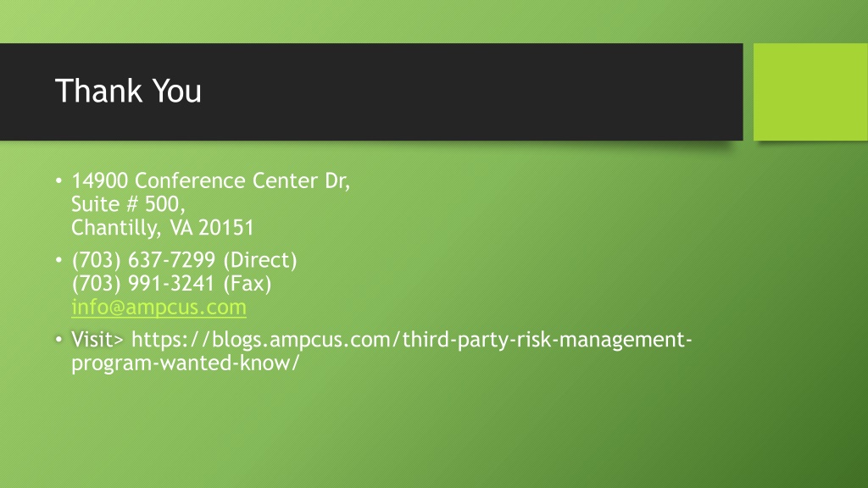
Task: Click the lime green square beside the title bar
Action: 810,91
